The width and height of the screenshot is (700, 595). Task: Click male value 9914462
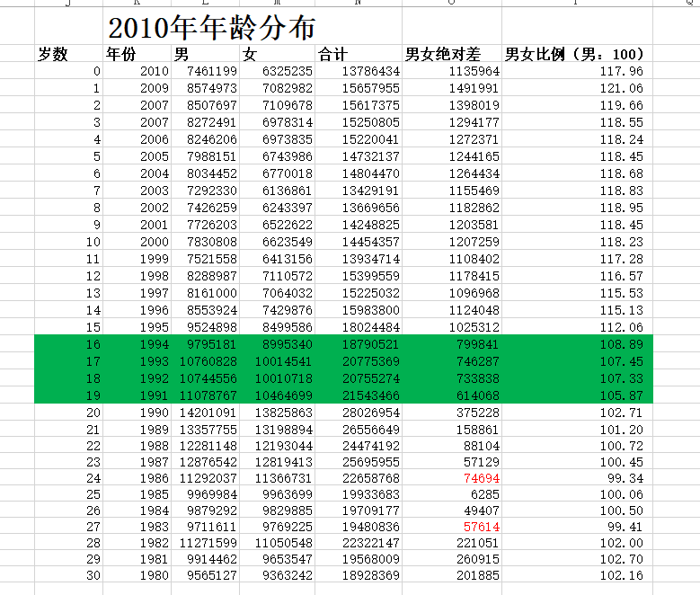[212, 559]
